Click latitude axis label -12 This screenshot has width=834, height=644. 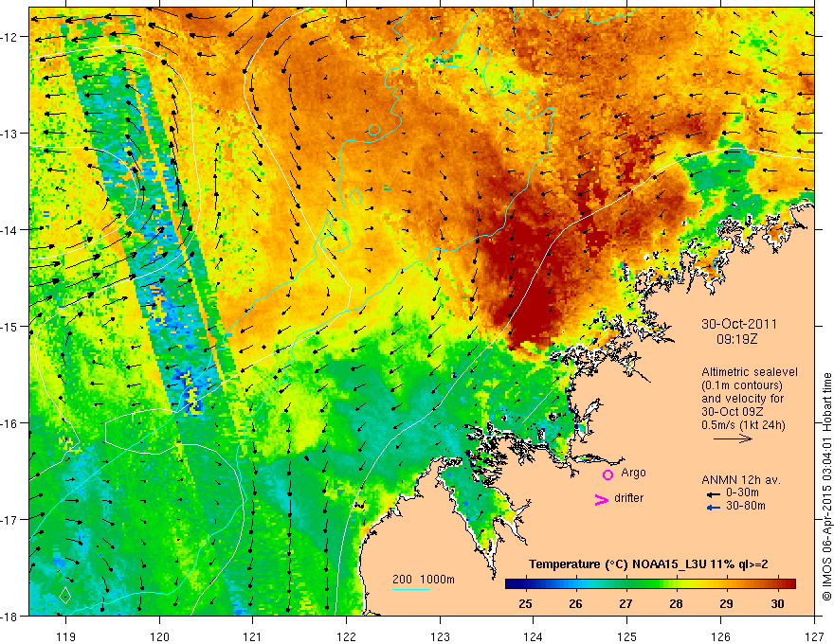click(x=10, y=37)
